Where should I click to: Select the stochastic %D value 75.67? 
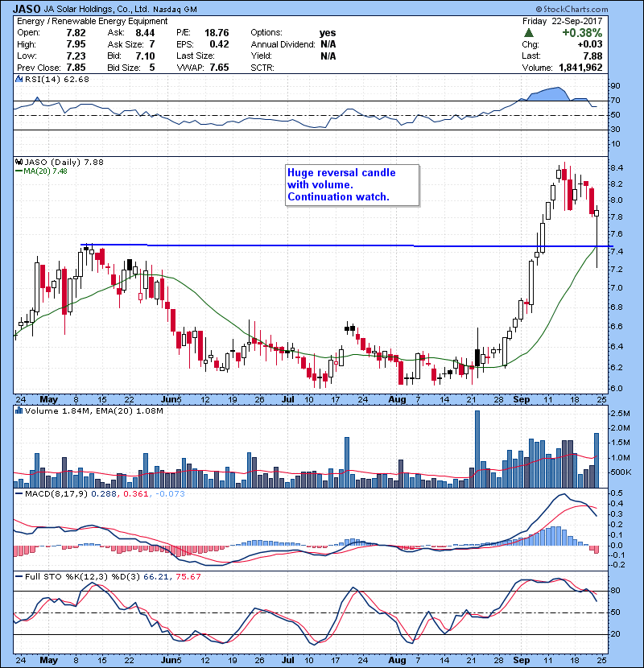[188, 577]
